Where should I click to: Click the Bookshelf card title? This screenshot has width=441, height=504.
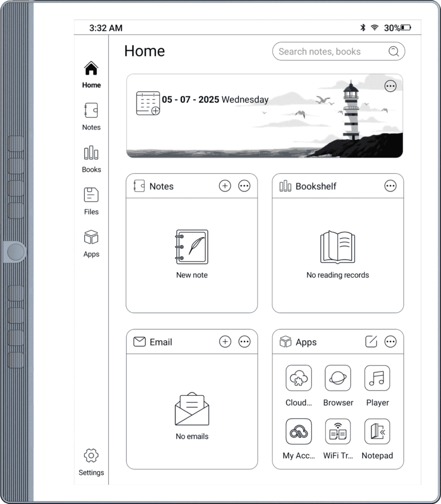[x=316, y=186]
